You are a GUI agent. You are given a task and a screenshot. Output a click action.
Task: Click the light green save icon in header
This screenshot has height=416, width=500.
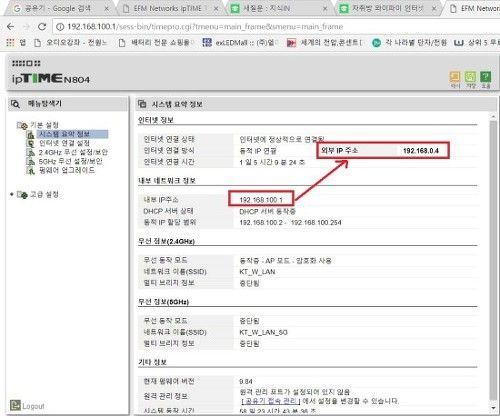coord(470,77)
